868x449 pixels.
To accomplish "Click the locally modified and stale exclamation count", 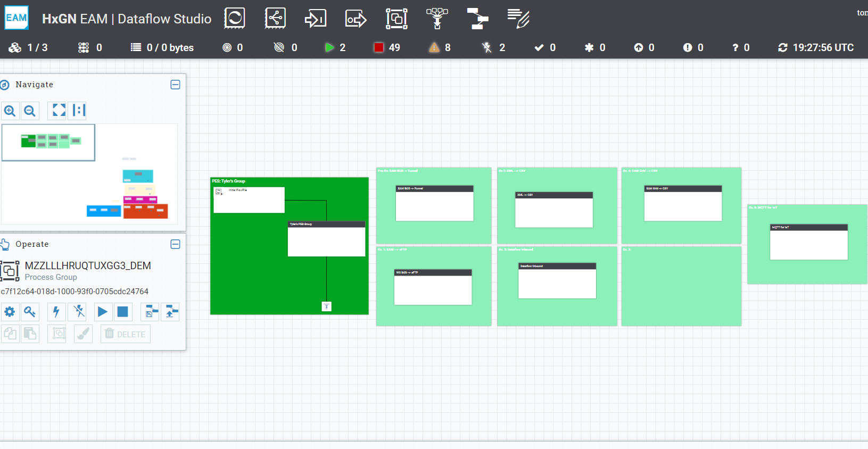I will pyautogui.click(x=693, y=47).
